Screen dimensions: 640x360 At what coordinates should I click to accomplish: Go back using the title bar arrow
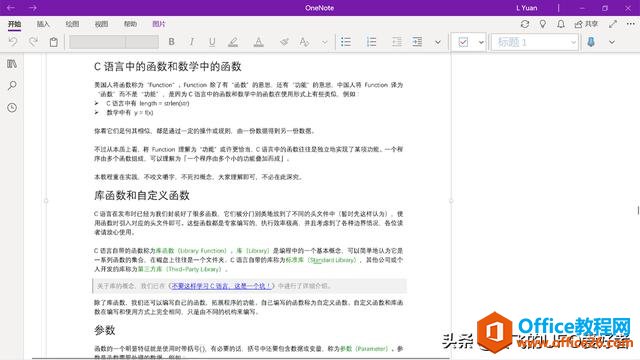tap(11, 8)
